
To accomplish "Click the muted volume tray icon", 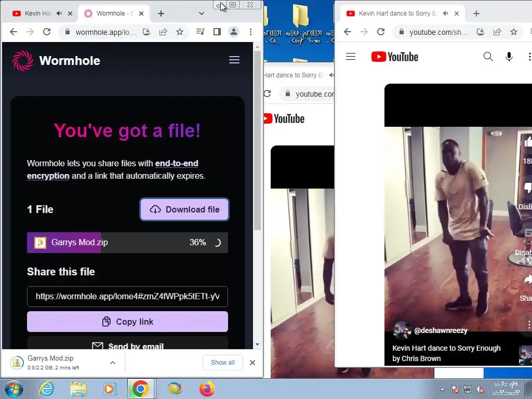I will coord(480,390).
